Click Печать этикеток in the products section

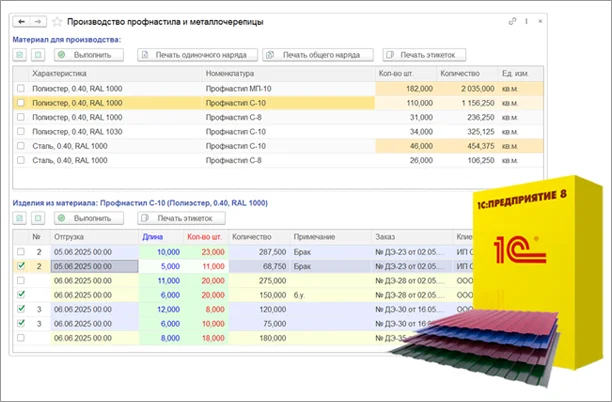(x=181, y=218)
